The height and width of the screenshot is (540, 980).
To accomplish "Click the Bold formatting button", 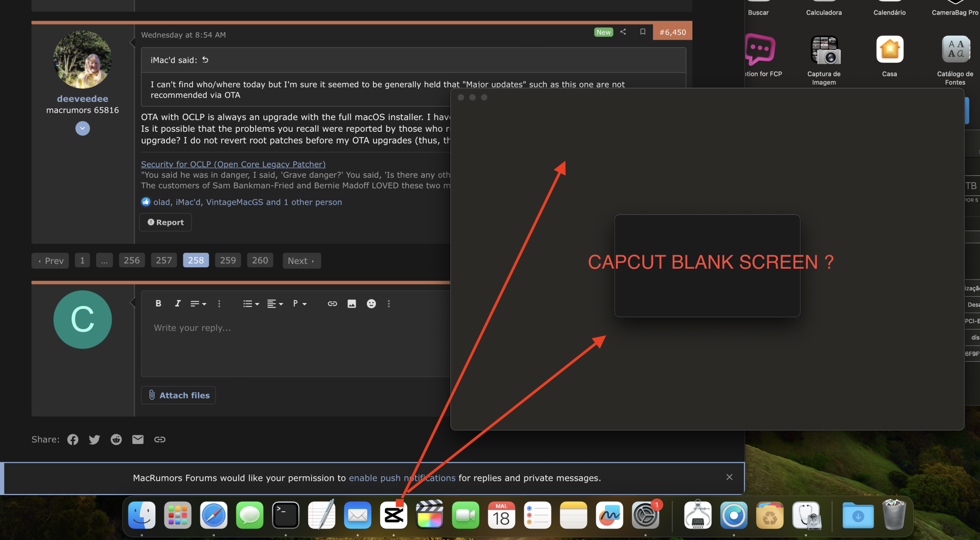I will tap(158, 303).
